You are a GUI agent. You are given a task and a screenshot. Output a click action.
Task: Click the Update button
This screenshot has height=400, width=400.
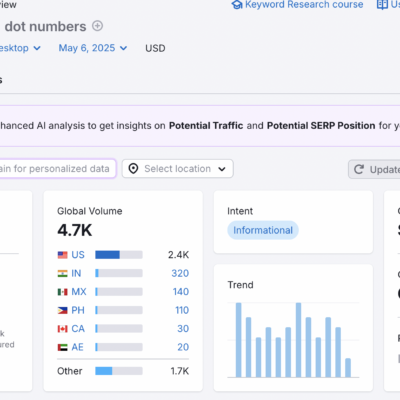(374, 169)
